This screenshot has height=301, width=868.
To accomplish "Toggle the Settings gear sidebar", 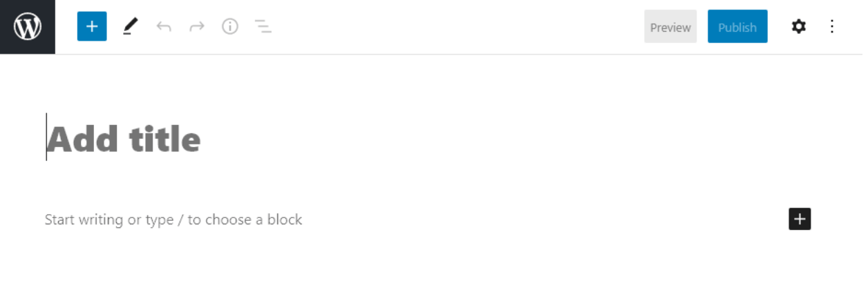I will click(x=799, y=27).
